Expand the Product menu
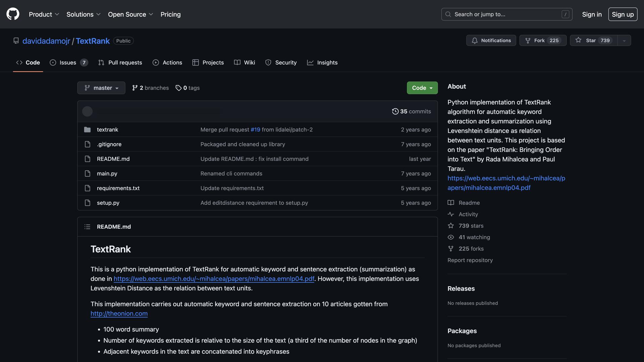This screenshot has width=644, height=362. point(44,14)
